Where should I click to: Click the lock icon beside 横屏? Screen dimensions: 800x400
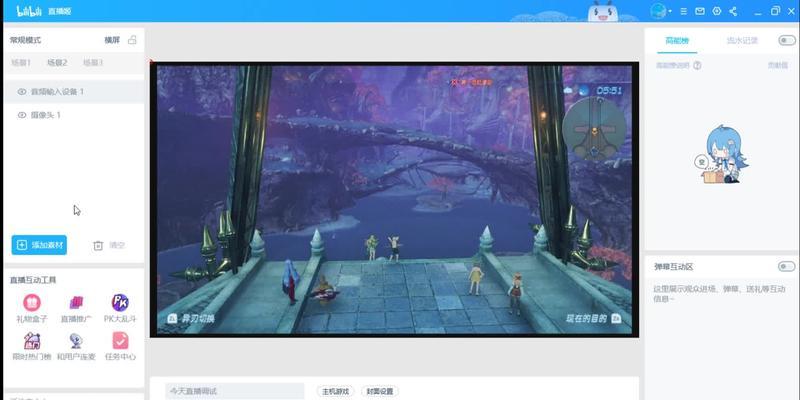tap(132, 40)
